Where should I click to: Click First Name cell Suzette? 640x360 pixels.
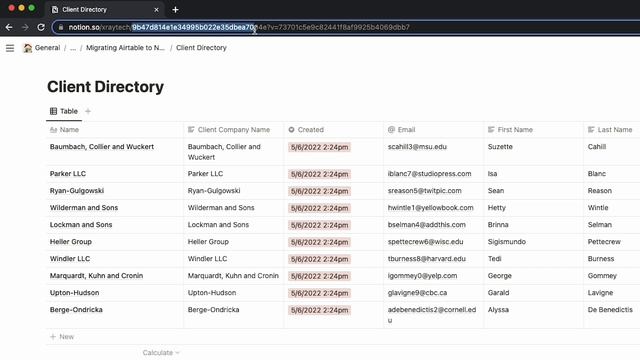(500, 147)
